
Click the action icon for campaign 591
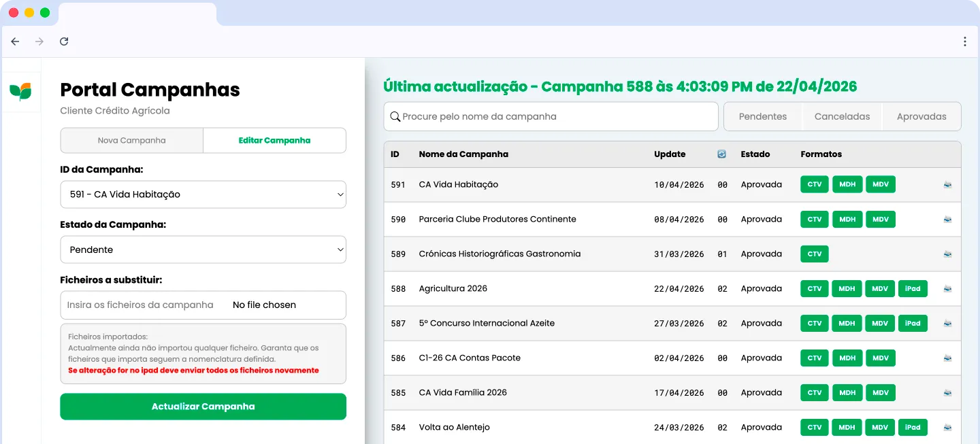(947, 185)
